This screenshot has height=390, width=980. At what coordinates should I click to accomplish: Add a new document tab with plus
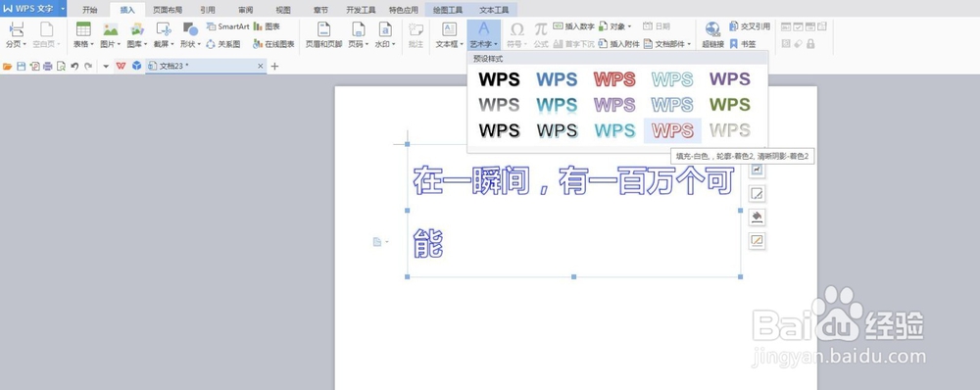(274, 67)
